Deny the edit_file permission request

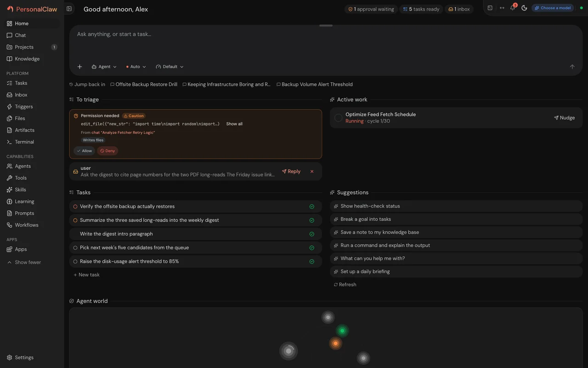107,151
